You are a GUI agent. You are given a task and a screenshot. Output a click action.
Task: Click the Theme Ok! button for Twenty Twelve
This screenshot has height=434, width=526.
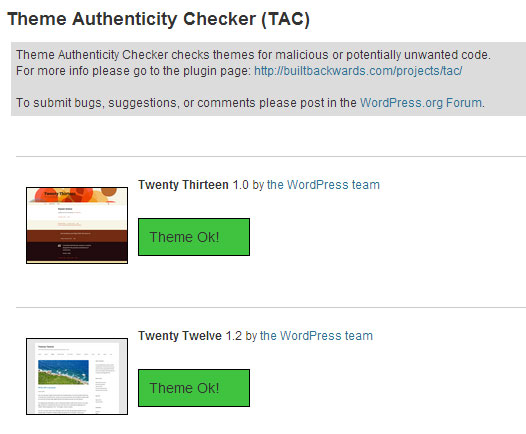tap(194, 388)
